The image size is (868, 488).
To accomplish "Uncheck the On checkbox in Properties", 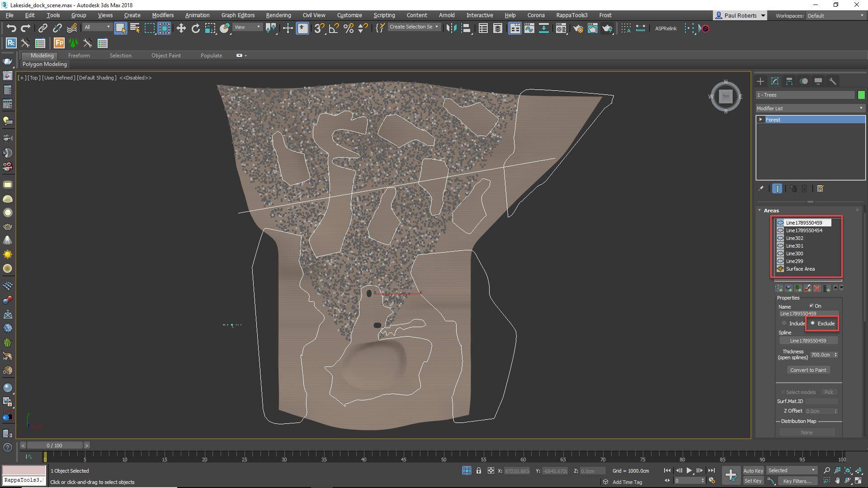I will pos(811,306).
